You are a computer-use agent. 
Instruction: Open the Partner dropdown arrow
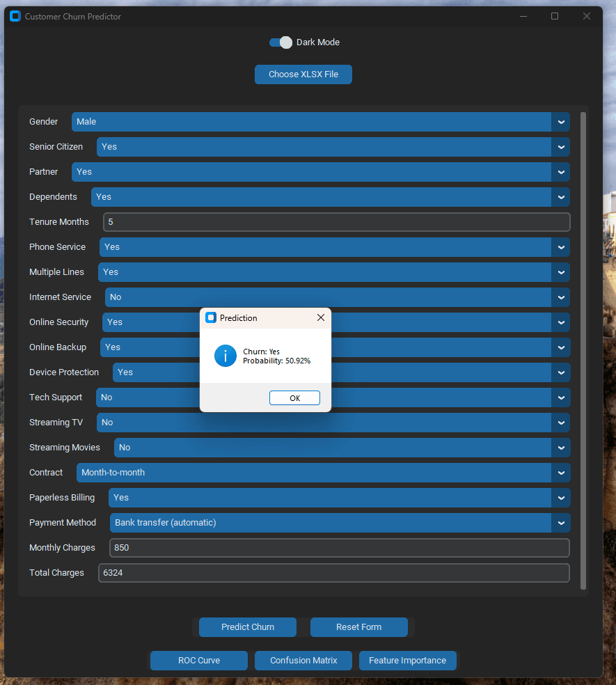point(561,172)
